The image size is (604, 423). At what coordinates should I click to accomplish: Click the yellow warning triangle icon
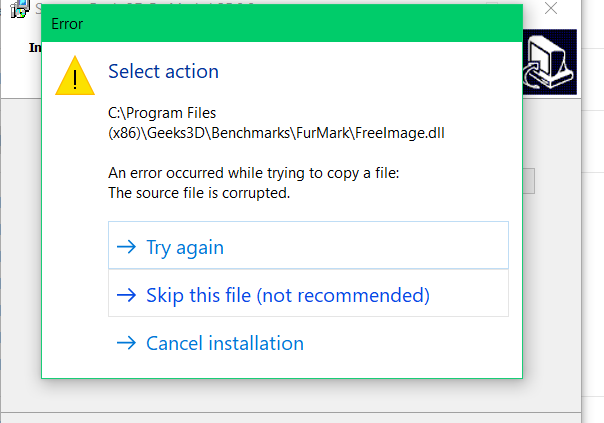coord(75,75)
